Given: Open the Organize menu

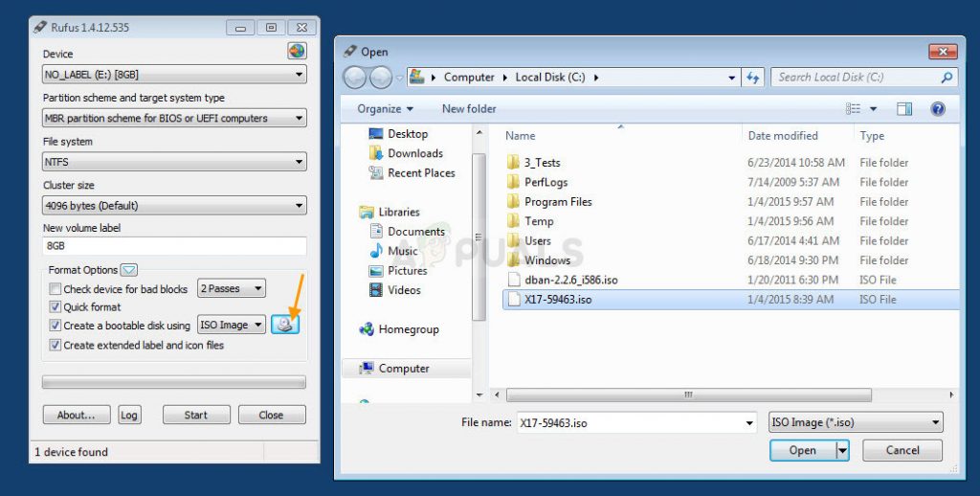Looking at the screenshot, I should (385, 109).
